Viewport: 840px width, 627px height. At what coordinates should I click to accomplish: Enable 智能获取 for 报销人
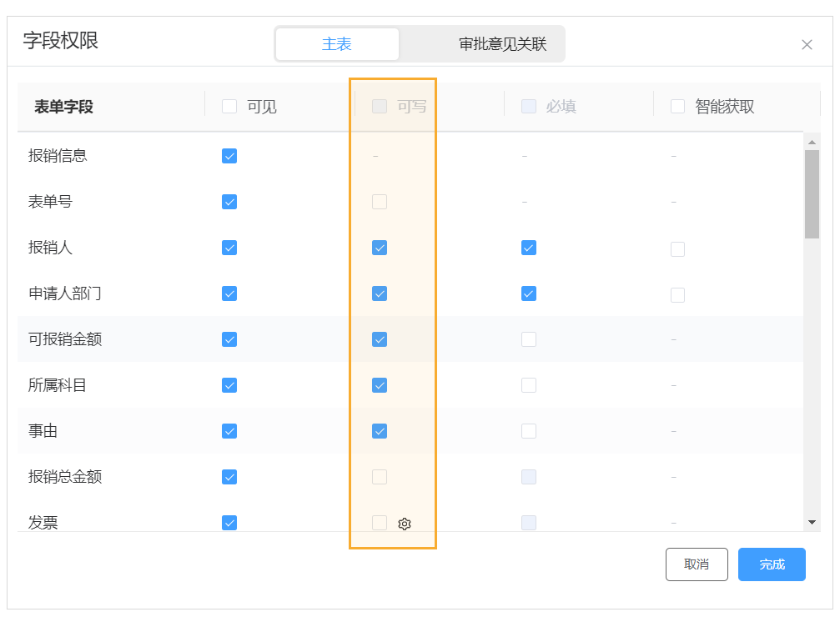(677, 248)
